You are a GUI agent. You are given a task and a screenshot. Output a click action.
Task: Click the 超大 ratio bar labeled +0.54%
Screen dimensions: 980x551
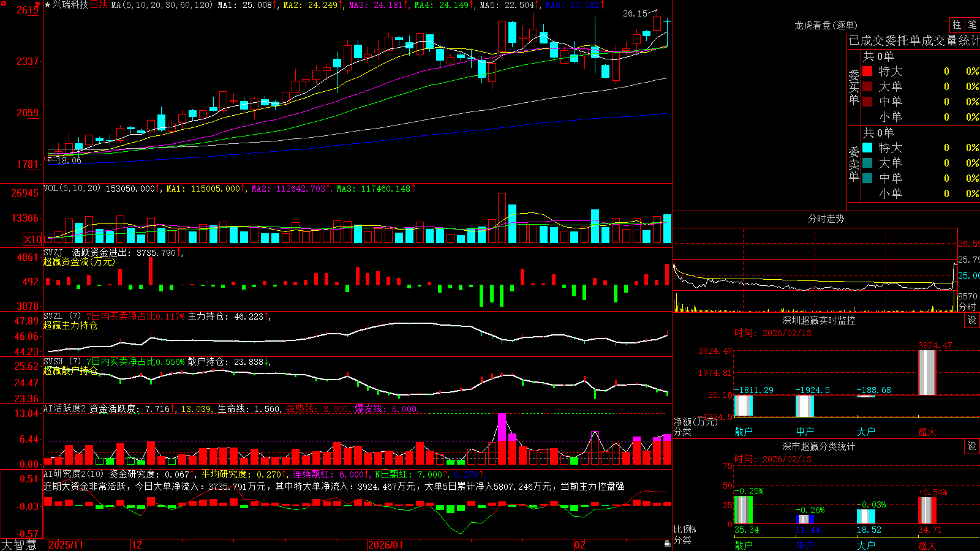(927, 511)
